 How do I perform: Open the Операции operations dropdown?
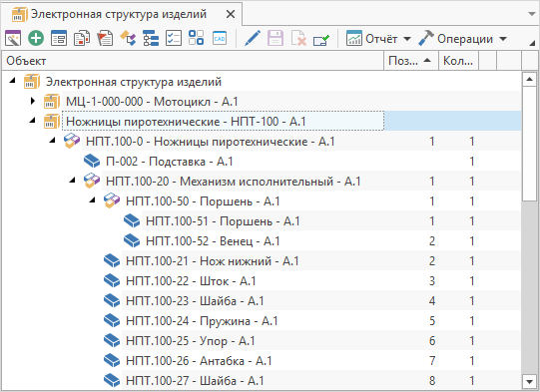tap(462, 39)
